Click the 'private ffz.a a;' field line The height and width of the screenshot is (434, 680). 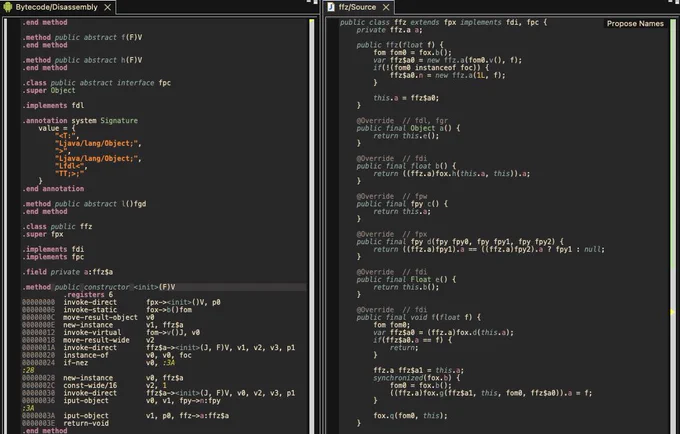coord(389,30)
